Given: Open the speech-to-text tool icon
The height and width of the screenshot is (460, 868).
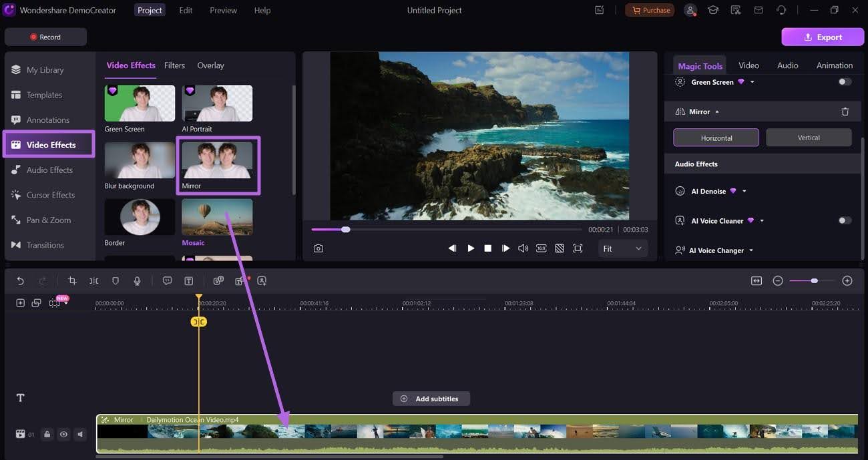Looking at the screenshot, I should [218, 281].
